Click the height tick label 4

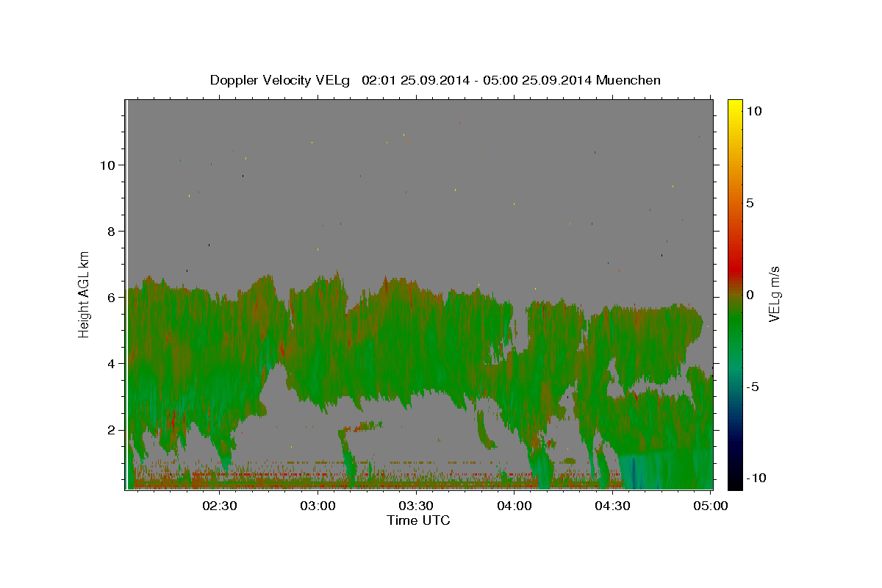(x=111, y=363)
